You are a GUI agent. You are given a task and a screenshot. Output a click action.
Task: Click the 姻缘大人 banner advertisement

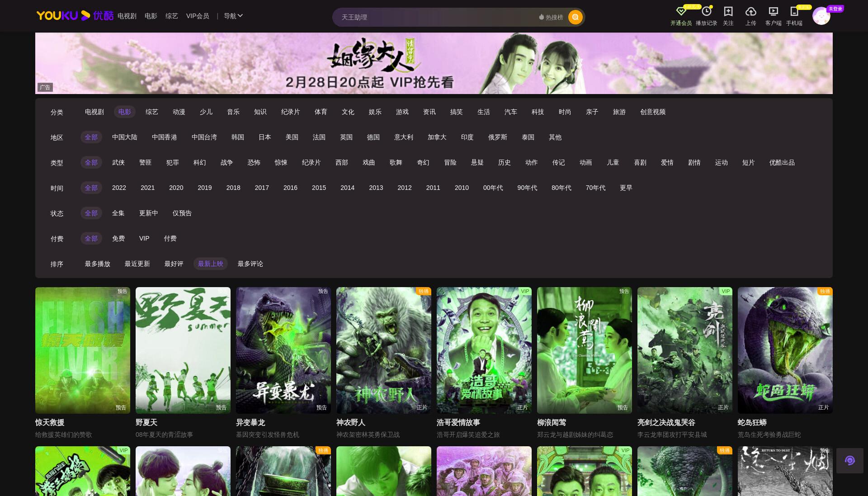(434, 63)
